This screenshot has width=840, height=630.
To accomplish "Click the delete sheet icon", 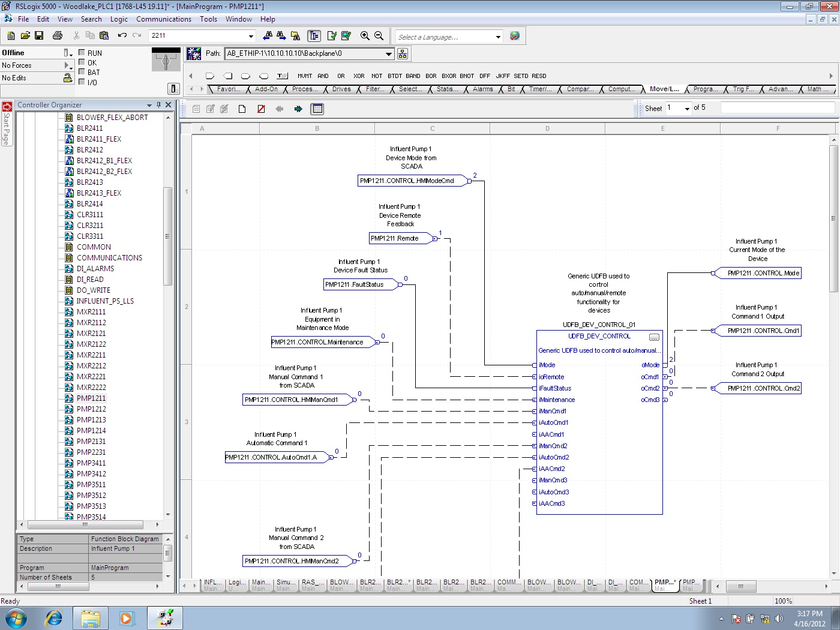I will [261, 109].
